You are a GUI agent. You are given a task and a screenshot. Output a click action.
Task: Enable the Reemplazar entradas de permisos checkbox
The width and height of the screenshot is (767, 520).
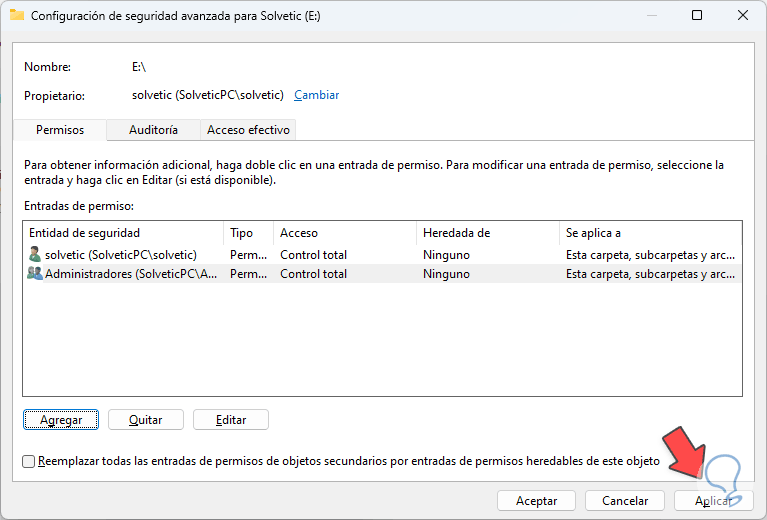click(x=29, y=461)
